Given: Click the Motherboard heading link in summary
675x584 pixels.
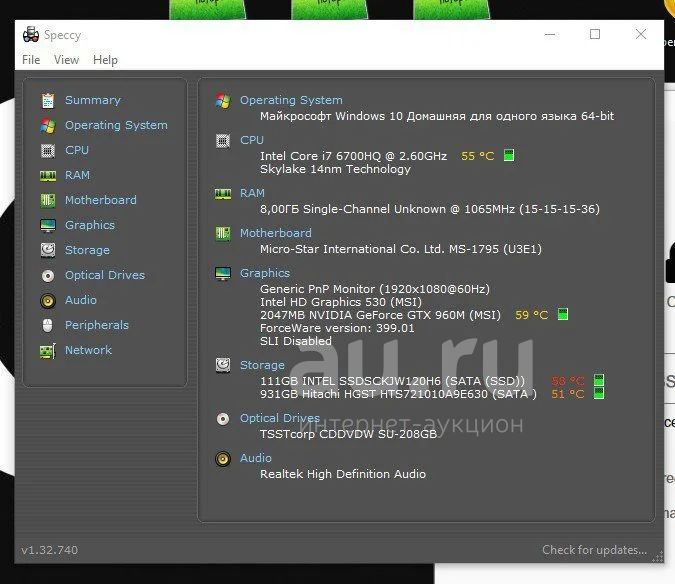Looking at the screenshot, I should pos(276,233).
